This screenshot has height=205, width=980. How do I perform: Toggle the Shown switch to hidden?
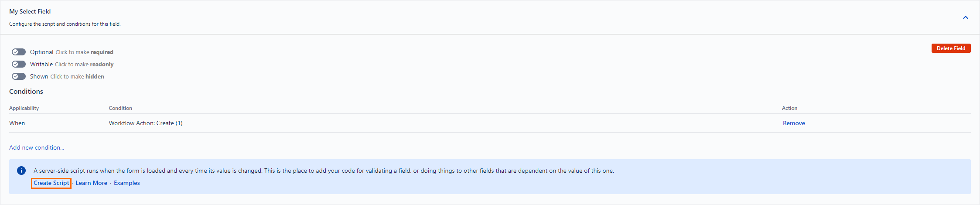(x=19, y=76)
